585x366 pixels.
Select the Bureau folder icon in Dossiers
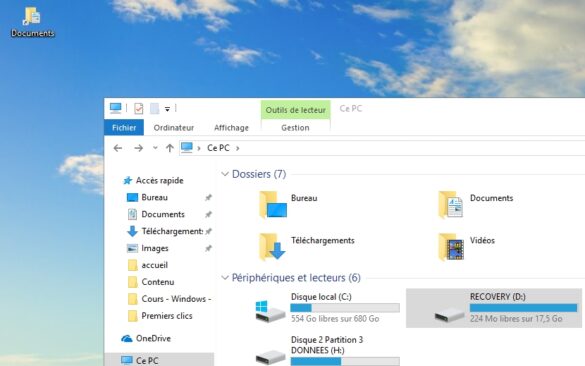click(273, 204)
